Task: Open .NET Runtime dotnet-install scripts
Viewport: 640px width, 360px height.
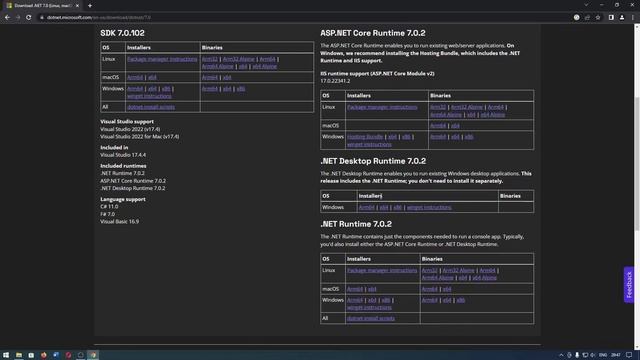Action: (x=371, y=318)
